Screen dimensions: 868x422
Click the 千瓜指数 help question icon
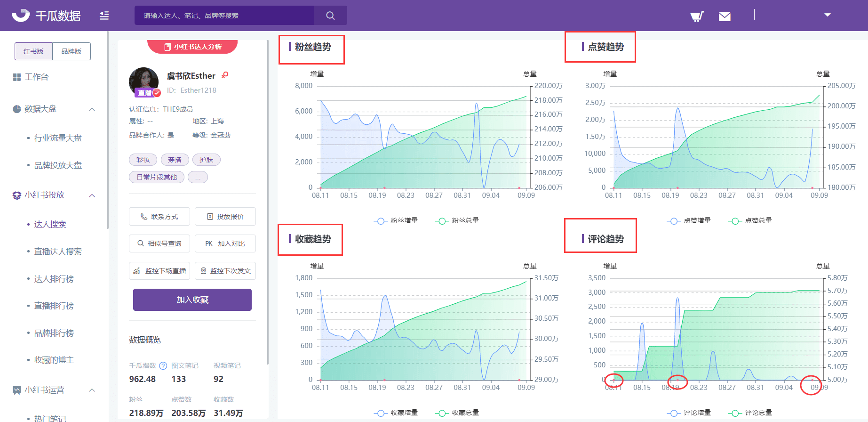click(163, 366)
